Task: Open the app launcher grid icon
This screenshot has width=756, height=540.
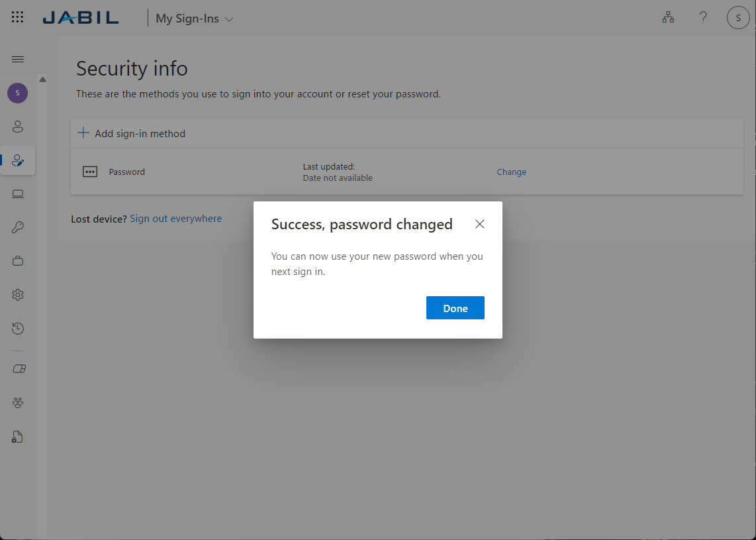Action: tap(18, 18)
